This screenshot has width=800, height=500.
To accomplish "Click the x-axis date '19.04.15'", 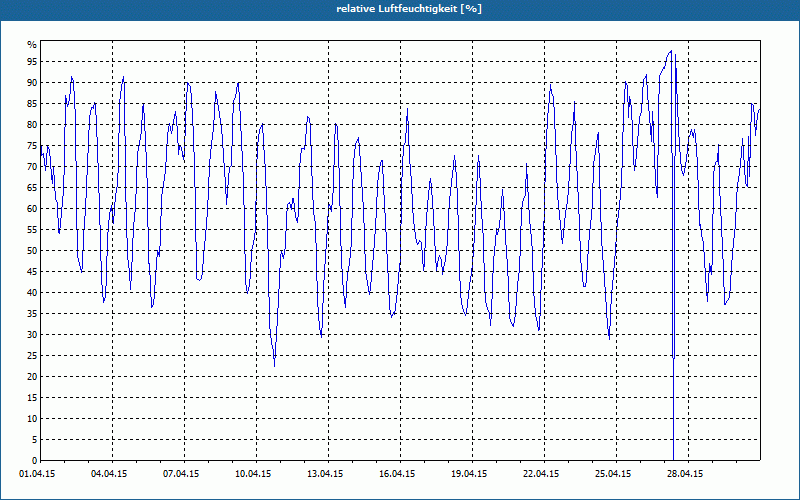I will point(469,474).
